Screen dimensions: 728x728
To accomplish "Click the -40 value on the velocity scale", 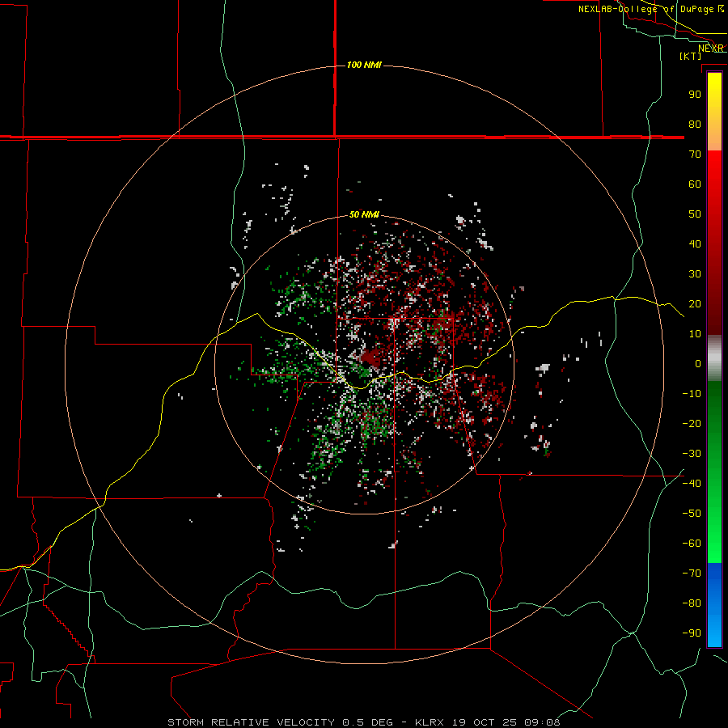I will click(692, 484).
